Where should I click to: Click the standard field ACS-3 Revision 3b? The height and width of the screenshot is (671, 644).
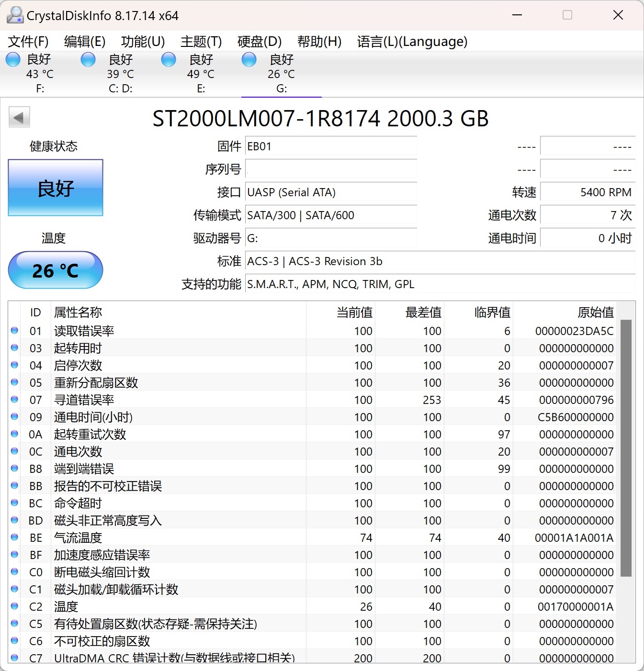pyautogui.click(x=440, y=261)
